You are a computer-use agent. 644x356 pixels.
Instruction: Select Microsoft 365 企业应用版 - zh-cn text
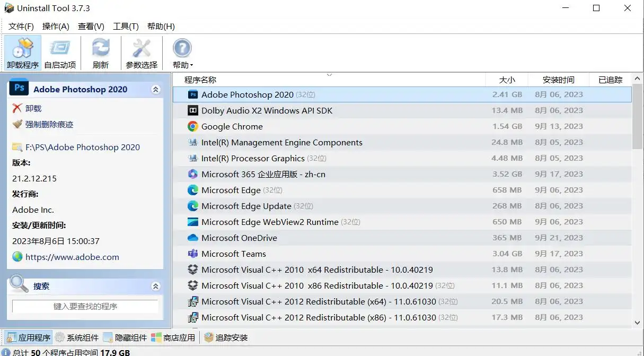tap(263, 174)
